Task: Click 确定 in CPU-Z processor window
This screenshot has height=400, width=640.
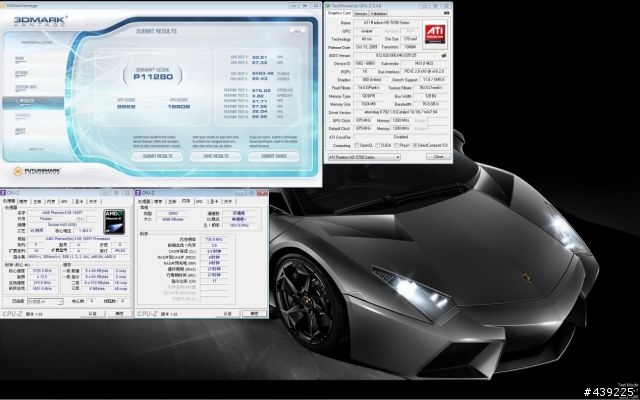Action: click(x=119, y=313)
